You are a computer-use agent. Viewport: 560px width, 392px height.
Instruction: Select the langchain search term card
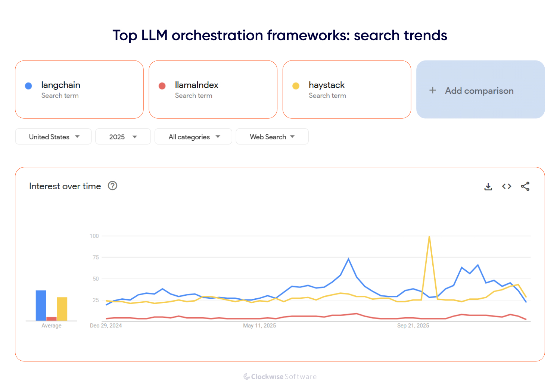pyautogui.click(x=79, y=90)
